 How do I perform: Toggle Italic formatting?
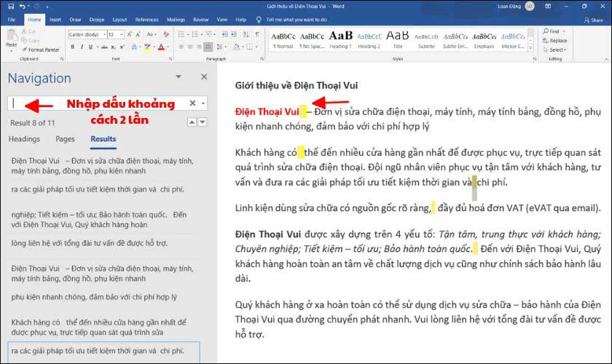(82, 47)
